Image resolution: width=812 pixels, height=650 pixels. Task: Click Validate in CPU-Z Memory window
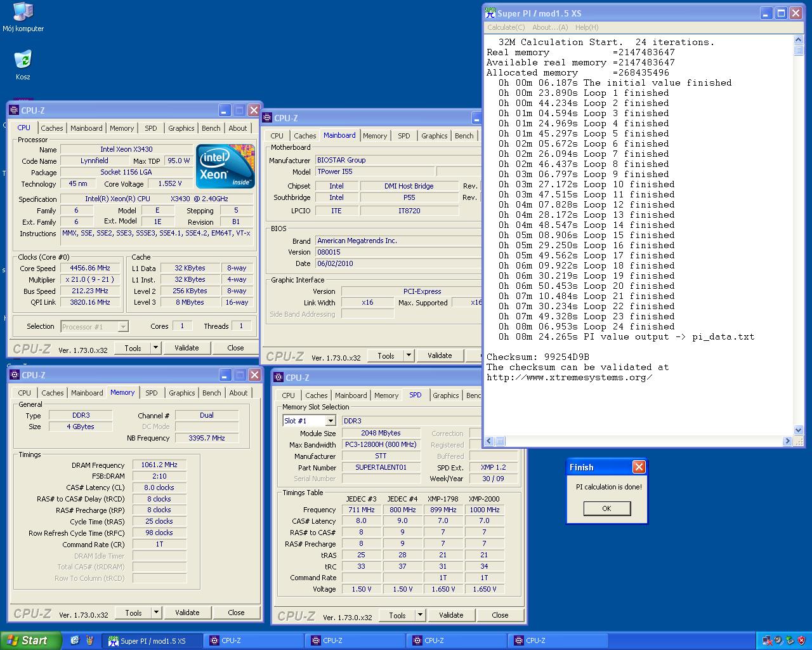(187, 613)
